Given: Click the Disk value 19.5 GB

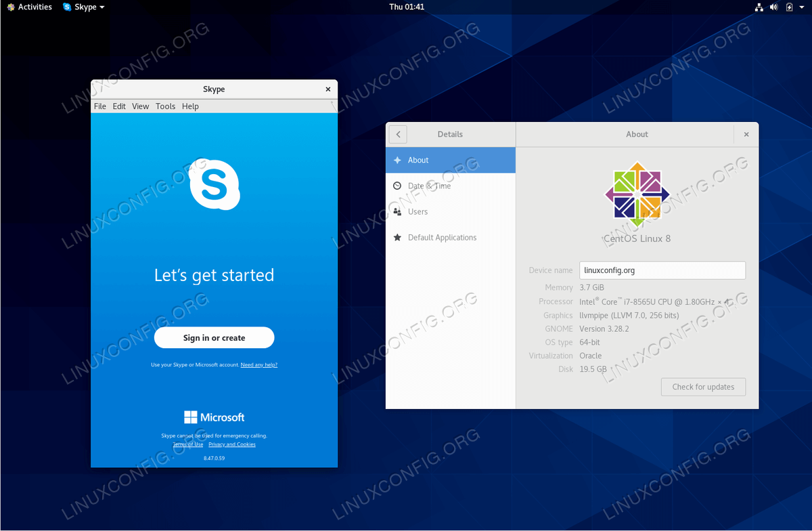Looking at the screenshot, I should tap(593, 369).
